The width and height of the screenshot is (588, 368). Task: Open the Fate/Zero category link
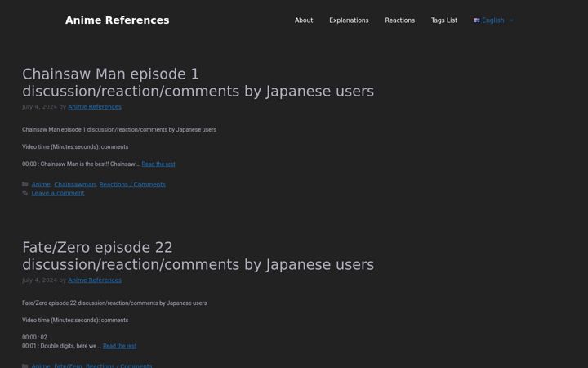coord(68,366)
